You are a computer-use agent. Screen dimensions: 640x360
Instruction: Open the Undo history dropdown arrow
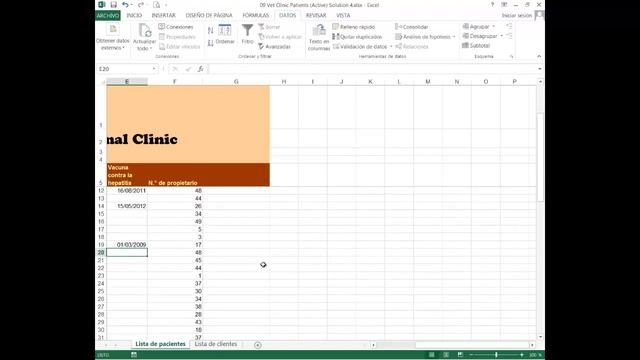click(131, 5)
